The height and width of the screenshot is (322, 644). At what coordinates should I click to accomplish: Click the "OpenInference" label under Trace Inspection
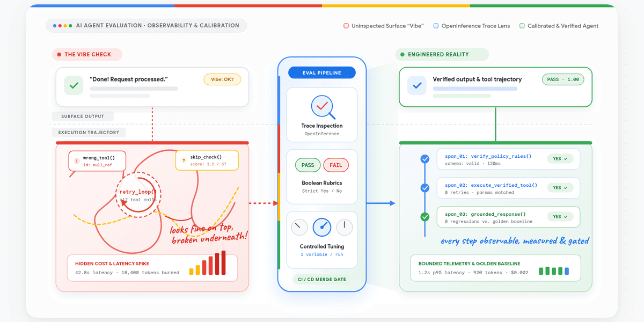coord(322,133)
